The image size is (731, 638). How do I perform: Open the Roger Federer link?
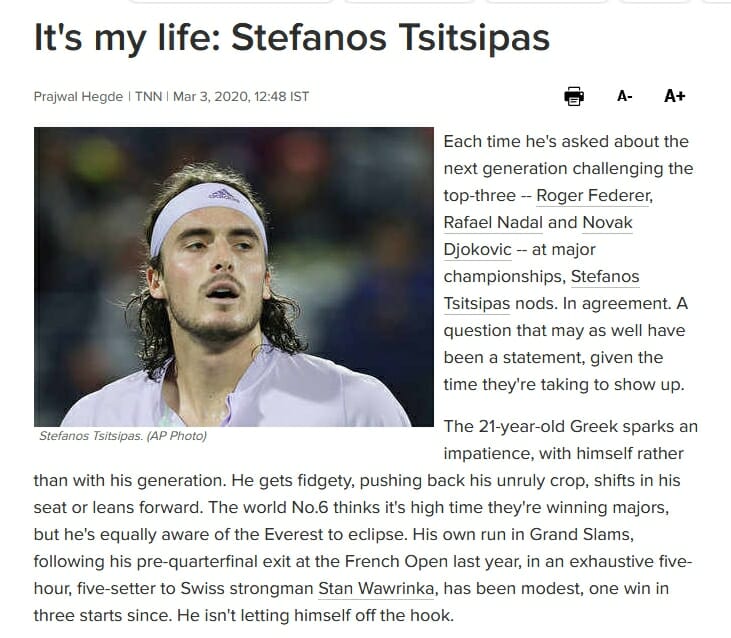(594, 196)
